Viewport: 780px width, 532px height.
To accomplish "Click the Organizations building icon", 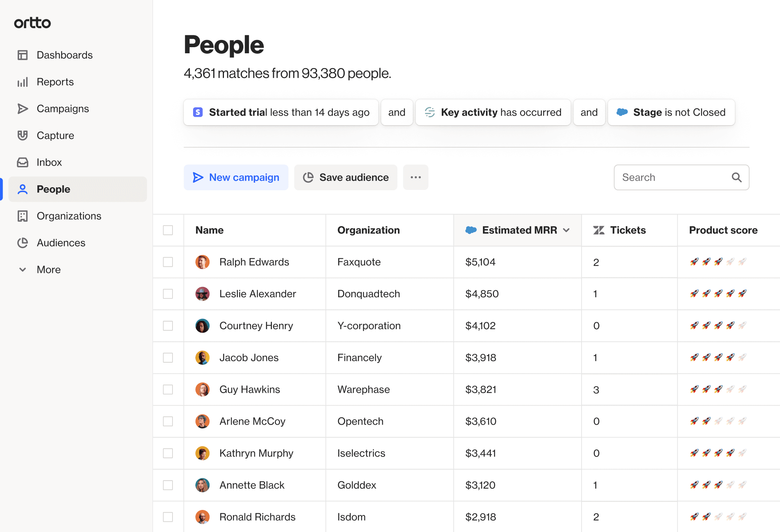I will [x=23, y=216].
